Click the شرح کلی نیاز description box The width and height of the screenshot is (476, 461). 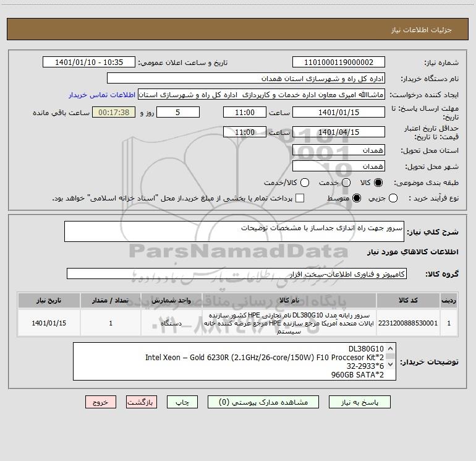(x=234, y=231)
